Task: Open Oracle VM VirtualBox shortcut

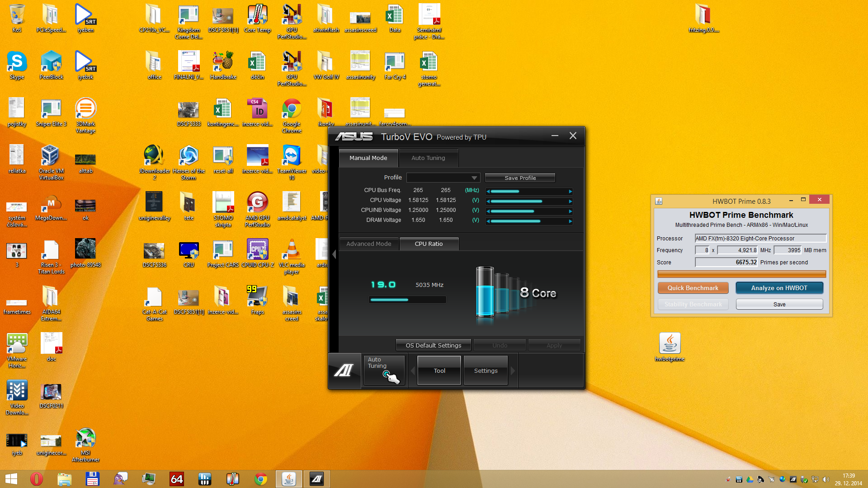Action: [51, 162]
